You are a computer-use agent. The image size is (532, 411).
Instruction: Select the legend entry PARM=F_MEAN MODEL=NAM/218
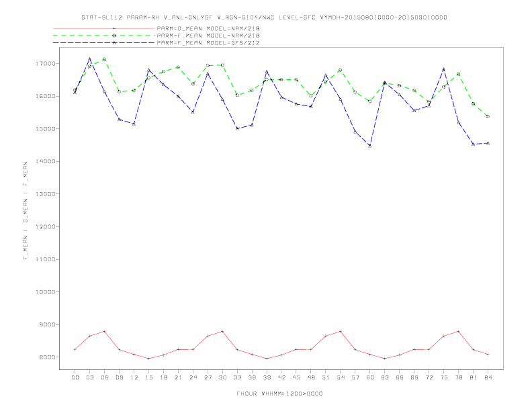click(208, 36)
